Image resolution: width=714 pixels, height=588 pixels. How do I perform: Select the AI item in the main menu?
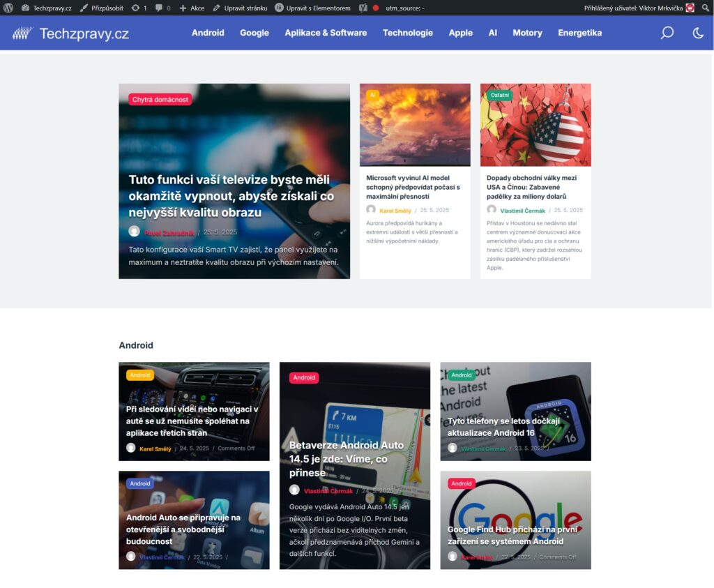click(493, 33)
